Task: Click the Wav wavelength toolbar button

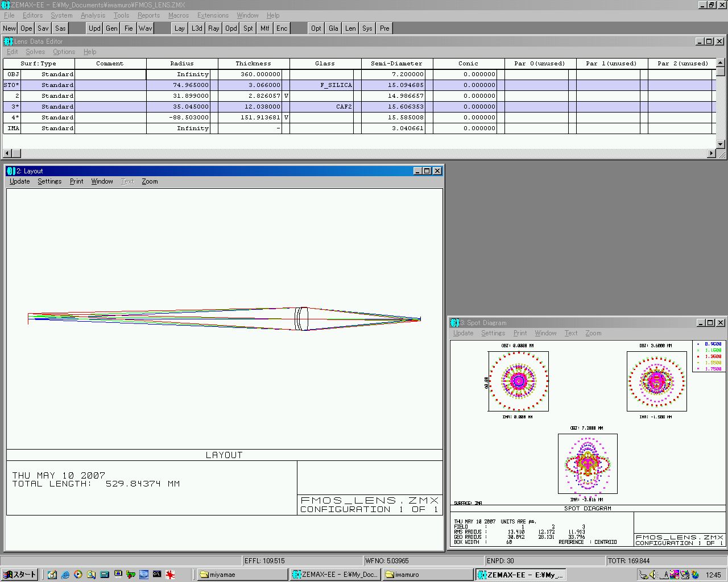Action: pyautogui.click(x=146, y=28)
